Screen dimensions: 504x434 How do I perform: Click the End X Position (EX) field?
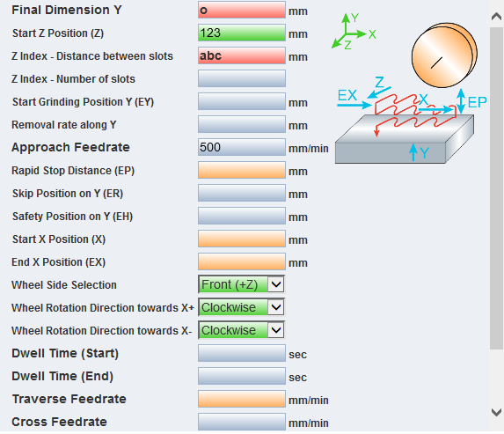(242, 261)
